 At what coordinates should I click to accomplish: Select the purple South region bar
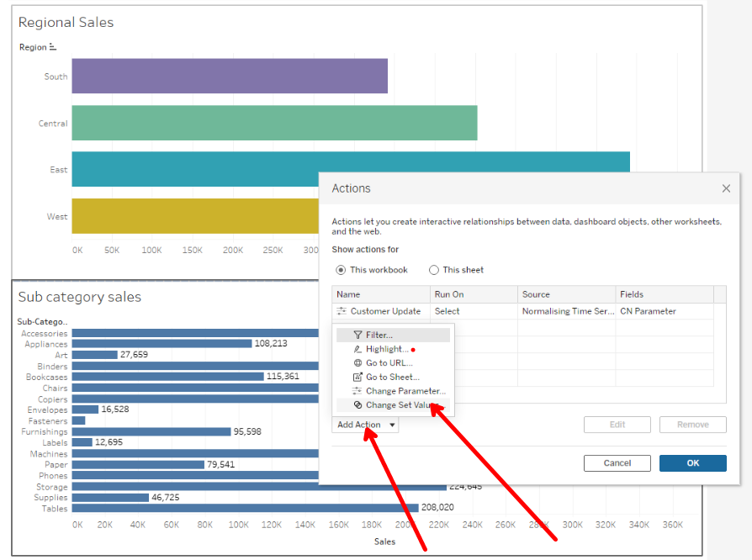pyautogui.click(x=229, y=76)
